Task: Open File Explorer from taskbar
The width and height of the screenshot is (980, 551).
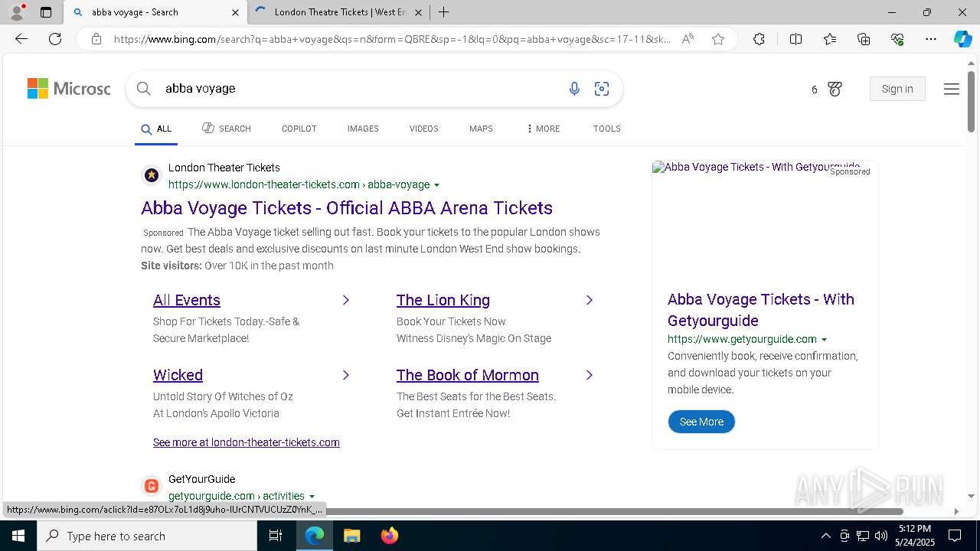Action: click(351, 536)
